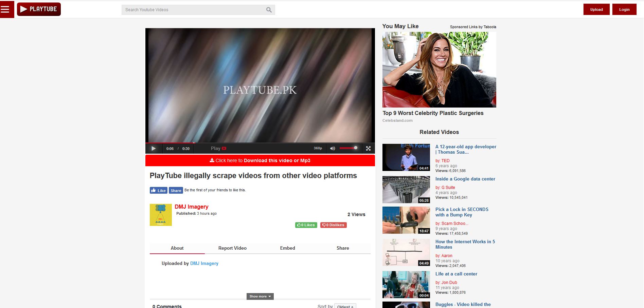The height and width of the screenshot is (308, 644).
Task: Switch to the Embed tab
Action: [x=288, y=248]
